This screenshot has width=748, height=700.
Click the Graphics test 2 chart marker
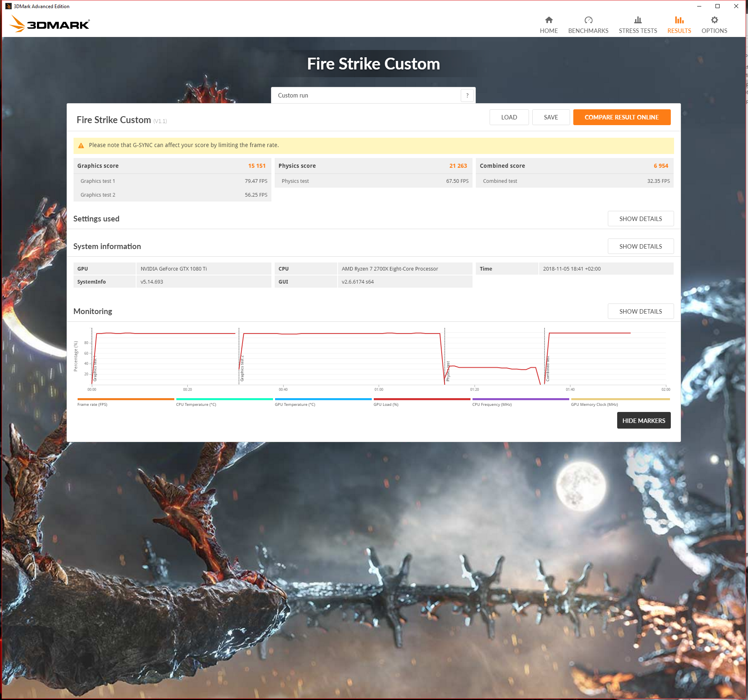click(x=242, y=369)
